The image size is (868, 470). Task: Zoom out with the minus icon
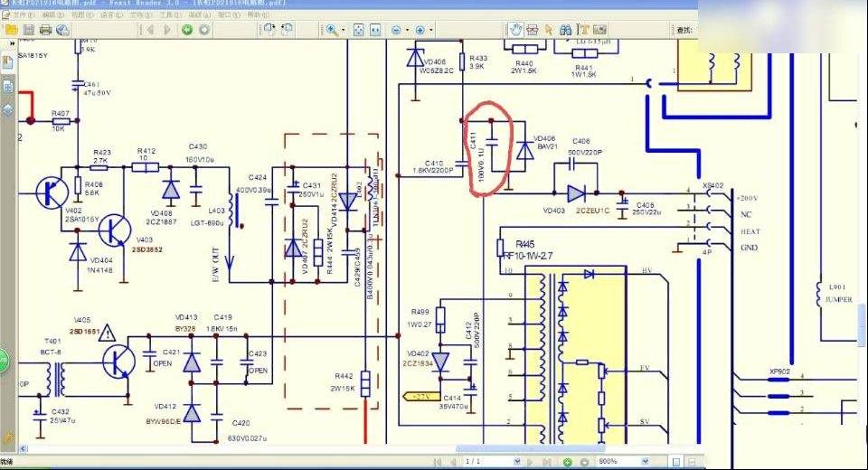pos(396,31)
